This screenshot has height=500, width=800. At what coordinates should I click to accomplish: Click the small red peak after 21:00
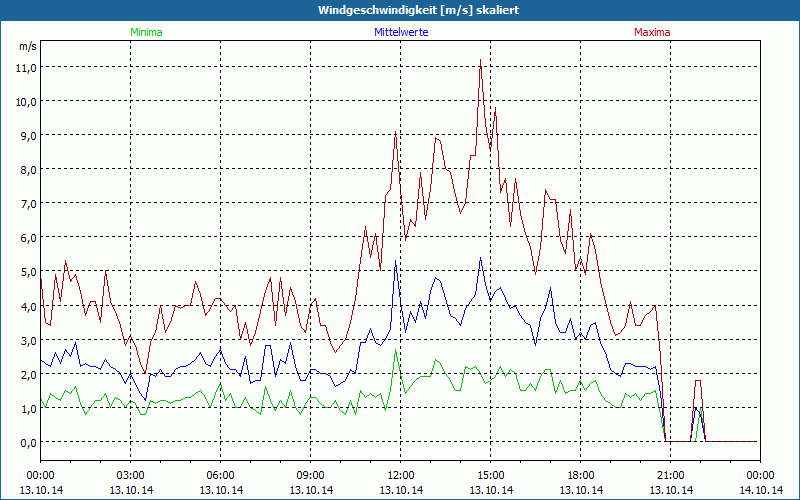coord(698,381)
